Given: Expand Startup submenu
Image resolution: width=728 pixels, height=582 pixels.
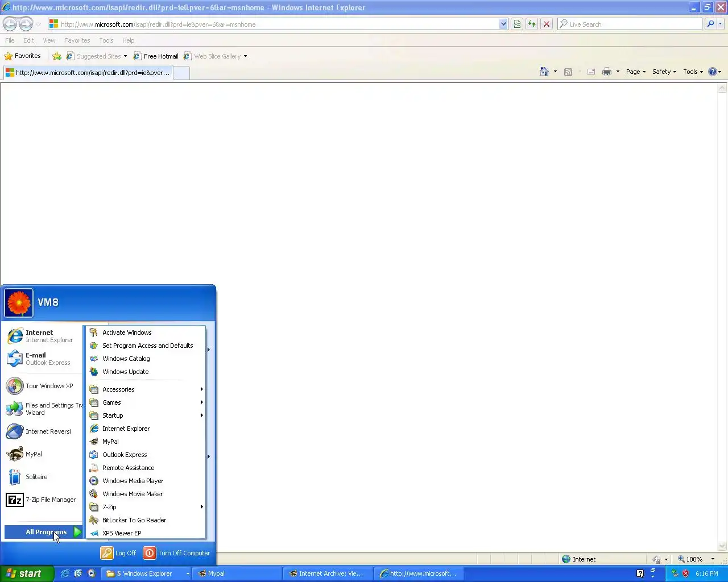Looking at the screenshot, I should click(x=146, y=415).
